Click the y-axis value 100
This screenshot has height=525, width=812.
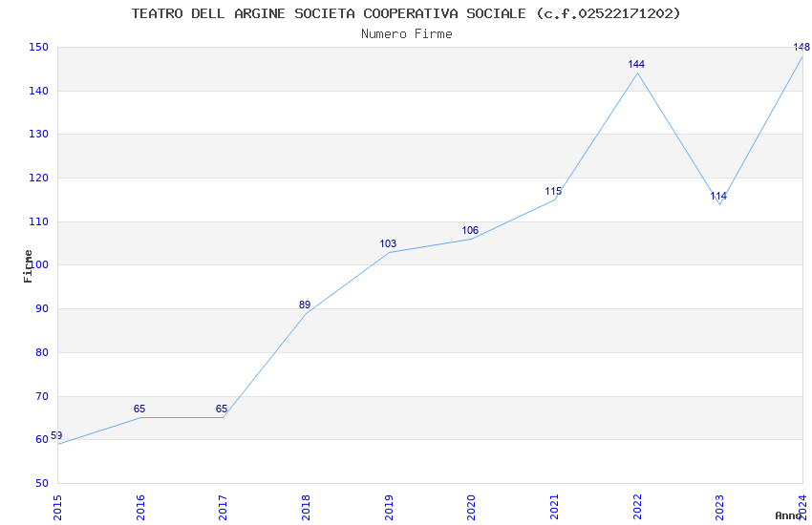(39, 264)
